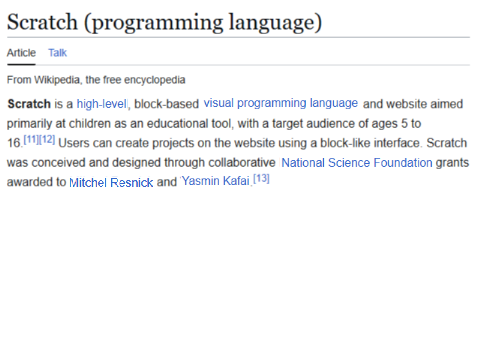This screenshot has width=480, height=360.
Task: Open the Talk tab
Action: (58, 53)
